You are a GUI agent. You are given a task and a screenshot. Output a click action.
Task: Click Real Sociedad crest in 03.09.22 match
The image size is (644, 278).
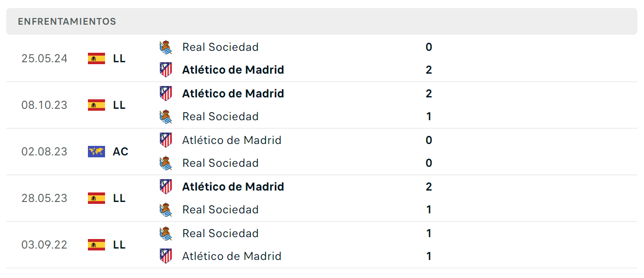(165, 233)
